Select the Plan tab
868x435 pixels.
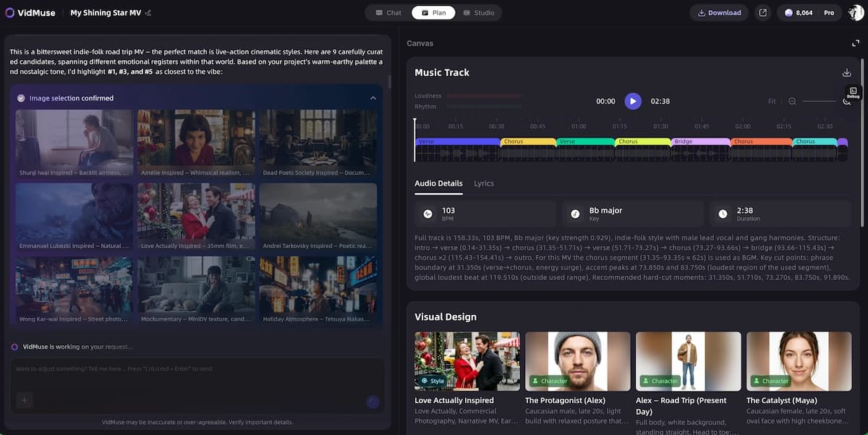(x=433, y=12)
